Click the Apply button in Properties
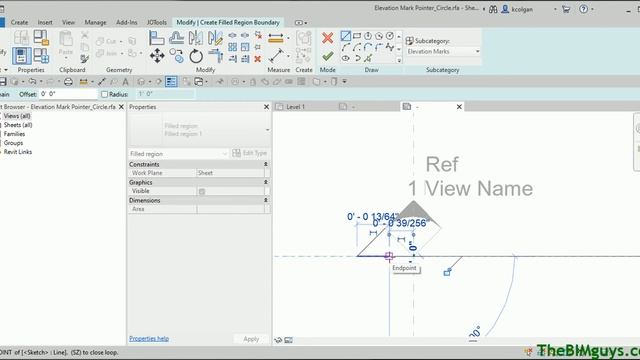Screen dimensions: 640x360 click(x=251, y=339)
